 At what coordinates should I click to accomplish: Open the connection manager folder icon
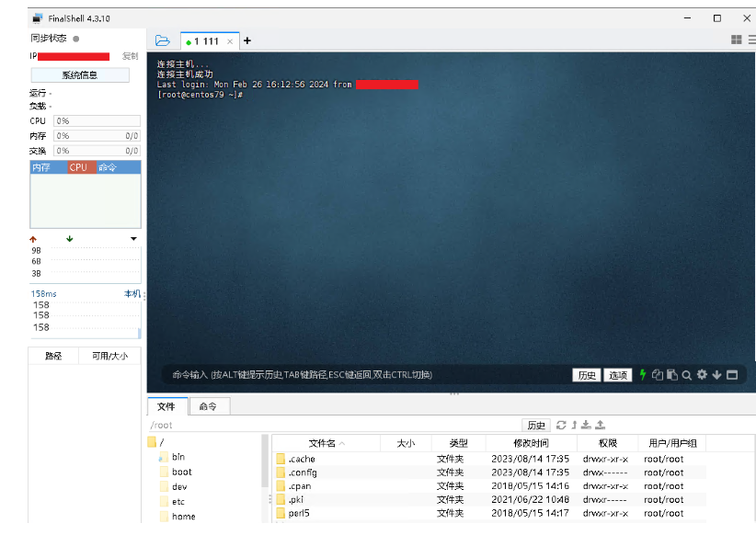(x=163, y=41)
